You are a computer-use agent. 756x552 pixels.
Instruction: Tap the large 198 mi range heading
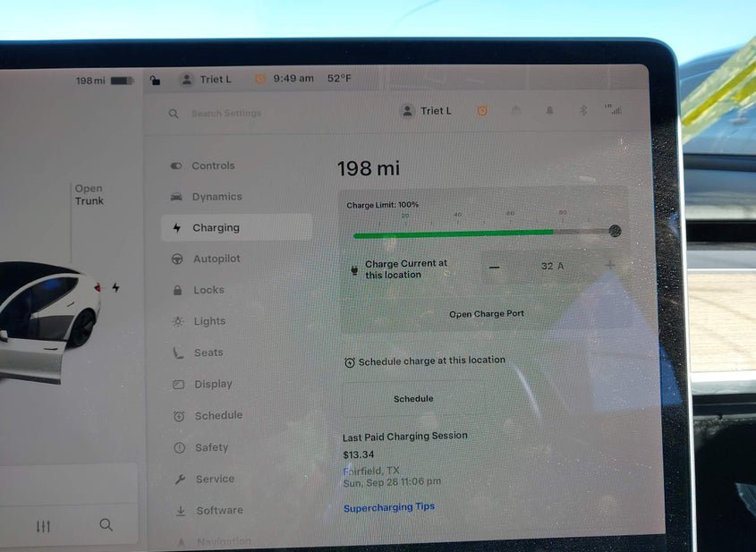coord(369,168)
